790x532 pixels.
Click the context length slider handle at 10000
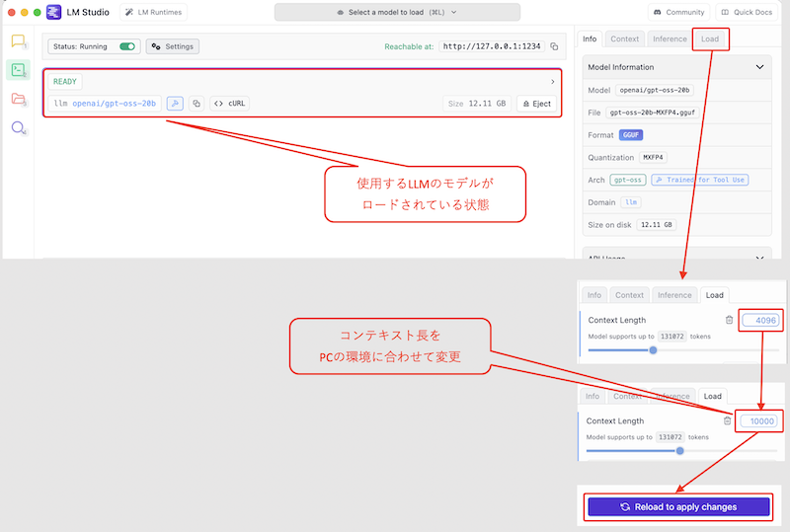(x=680, y=451)
